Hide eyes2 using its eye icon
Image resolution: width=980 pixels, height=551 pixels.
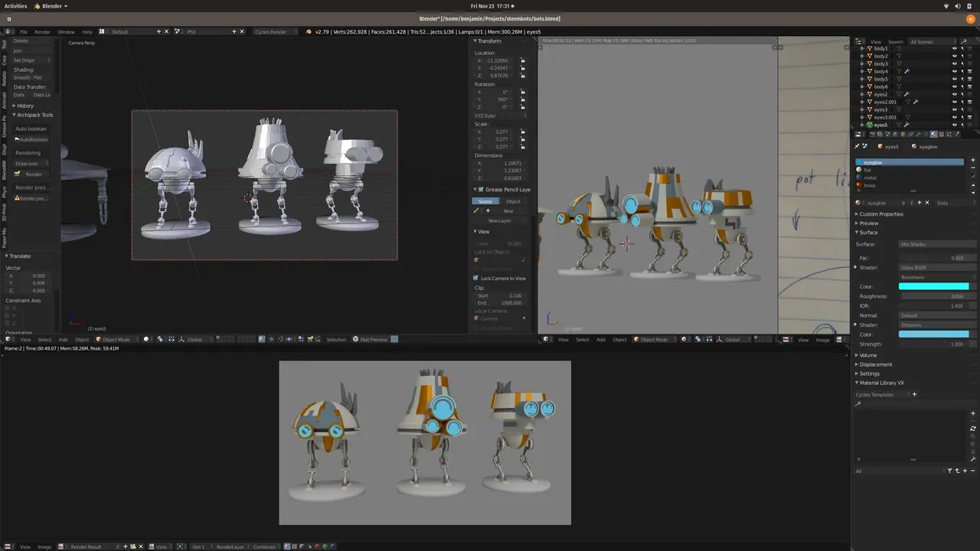955,94
